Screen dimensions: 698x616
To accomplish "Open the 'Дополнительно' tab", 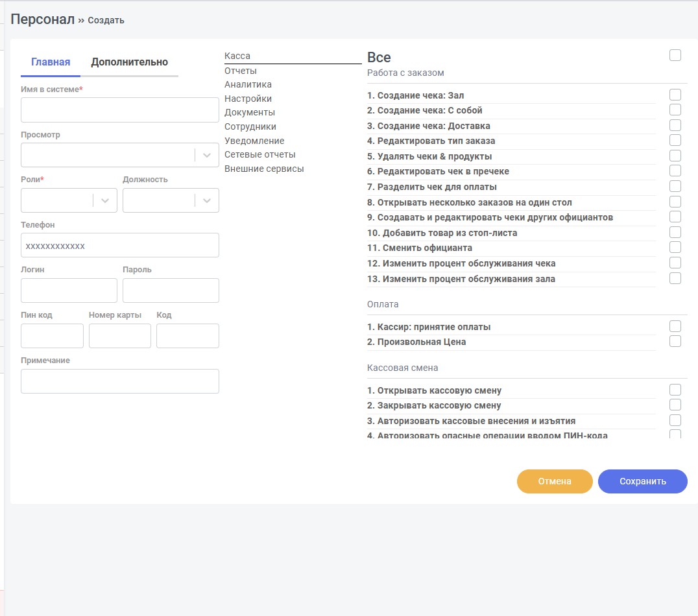I will (130, 62).
